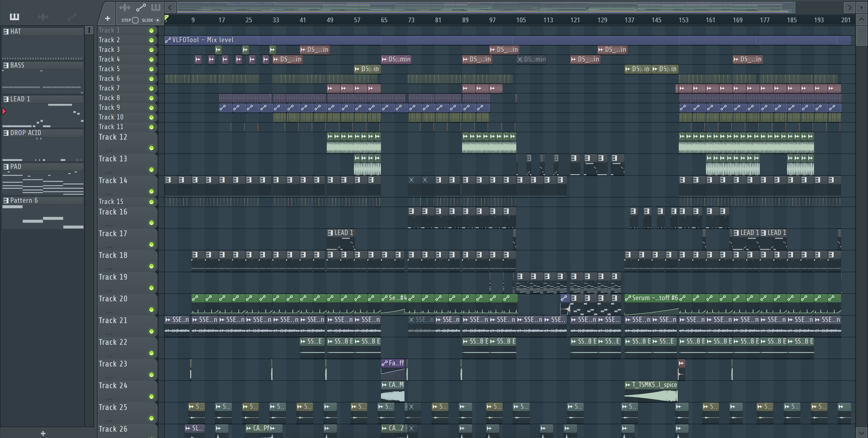Select VLFOTool Mix level automation clip
The height and width of the screenshot is (438, 868).
coord(508,40)
